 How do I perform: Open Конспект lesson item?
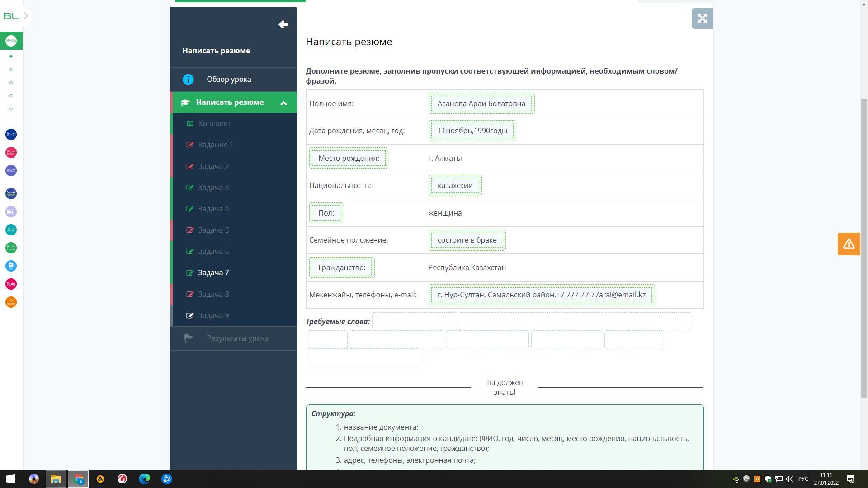tap(214, 124)
